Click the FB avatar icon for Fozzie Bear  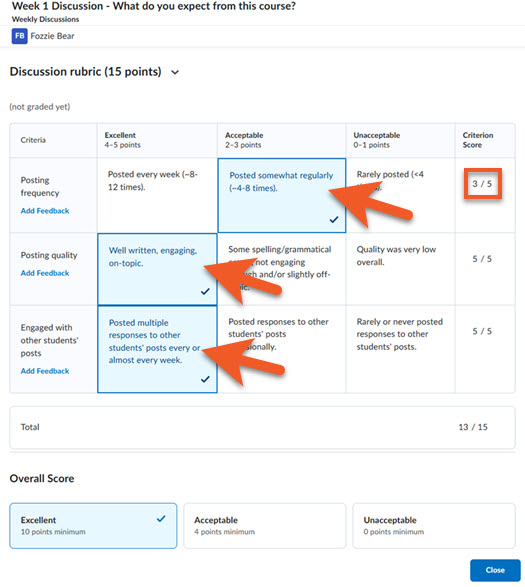19,36
